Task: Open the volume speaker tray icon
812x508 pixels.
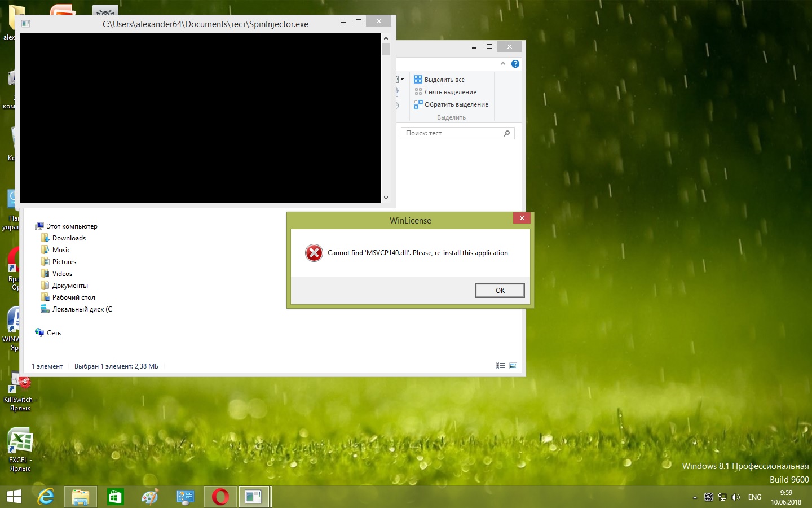Action: [736, 497]
